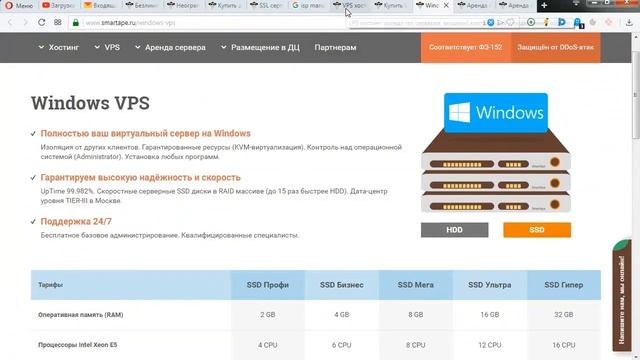
Task: Select the SSD Гипер tariff column header
Action: [x=564, y=285]
